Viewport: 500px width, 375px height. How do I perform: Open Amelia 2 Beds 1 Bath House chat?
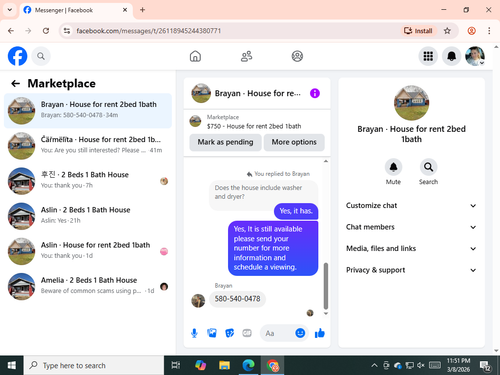(88, 286)
